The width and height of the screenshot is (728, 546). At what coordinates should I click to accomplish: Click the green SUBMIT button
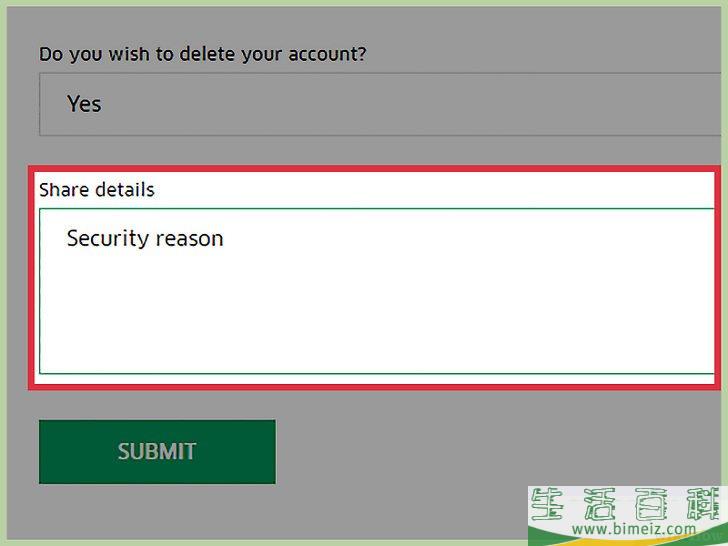[157, 452]
